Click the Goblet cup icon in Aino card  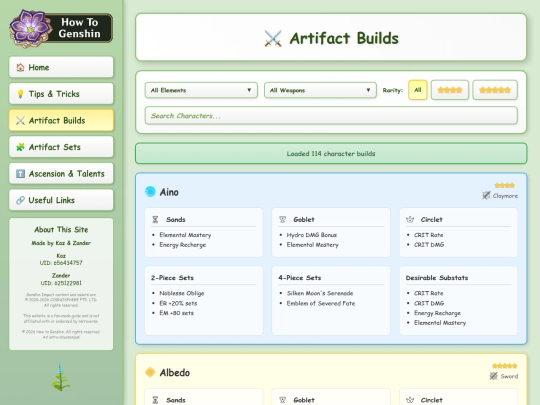tap(282, 219)
